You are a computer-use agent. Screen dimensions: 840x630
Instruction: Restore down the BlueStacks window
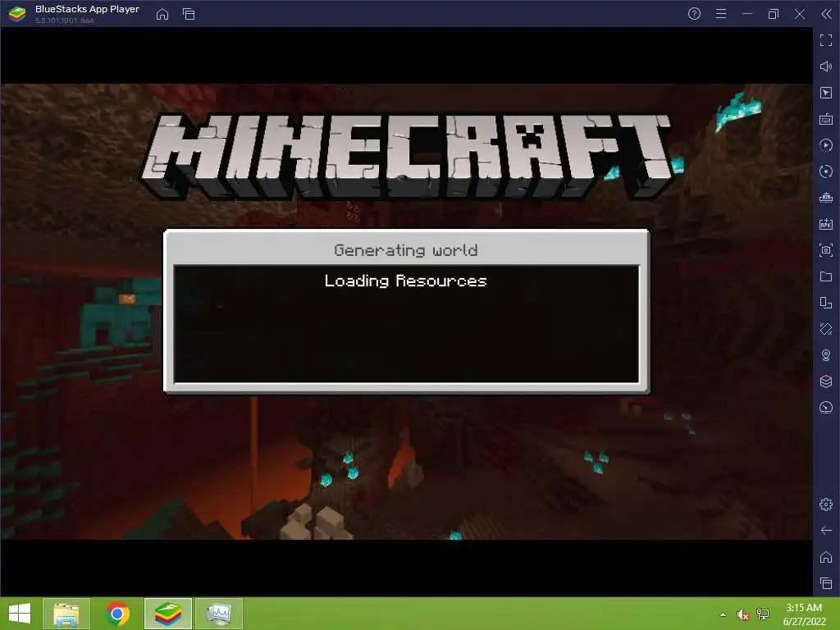click(x=773, y=14)
